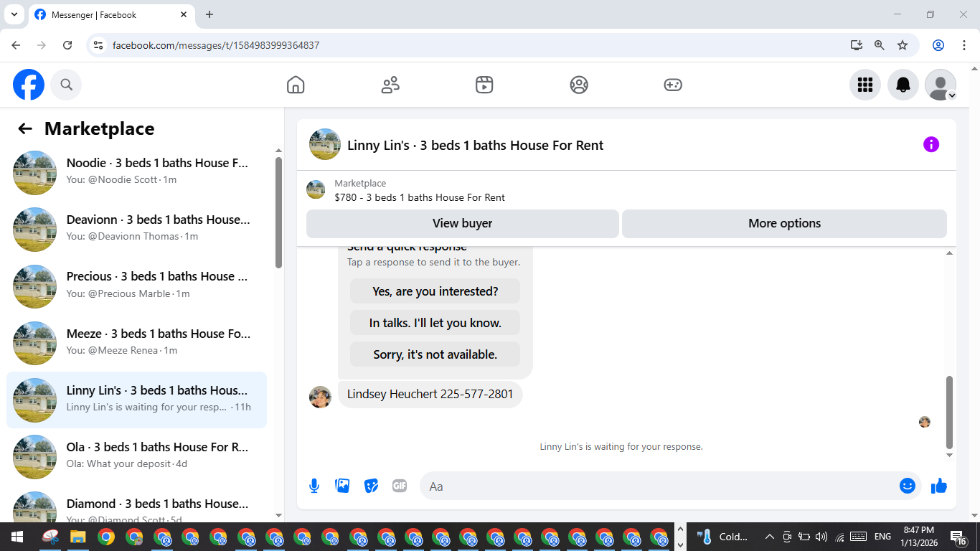Viewport: 980px width, 551px height.
Task: Open the Precious conversation
Action: point(136,286)
